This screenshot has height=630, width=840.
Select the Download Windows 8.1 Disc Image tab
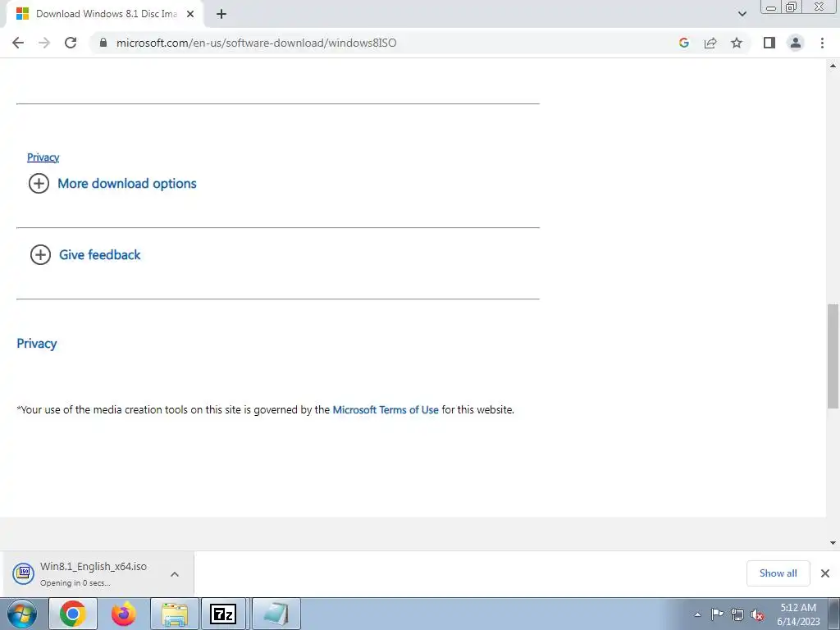click(105, 14)
